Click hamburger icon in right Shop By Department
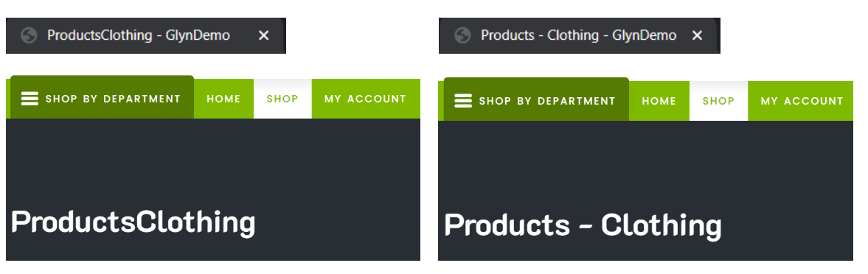This screenshot has height=274, width=868. coord(463,101)
